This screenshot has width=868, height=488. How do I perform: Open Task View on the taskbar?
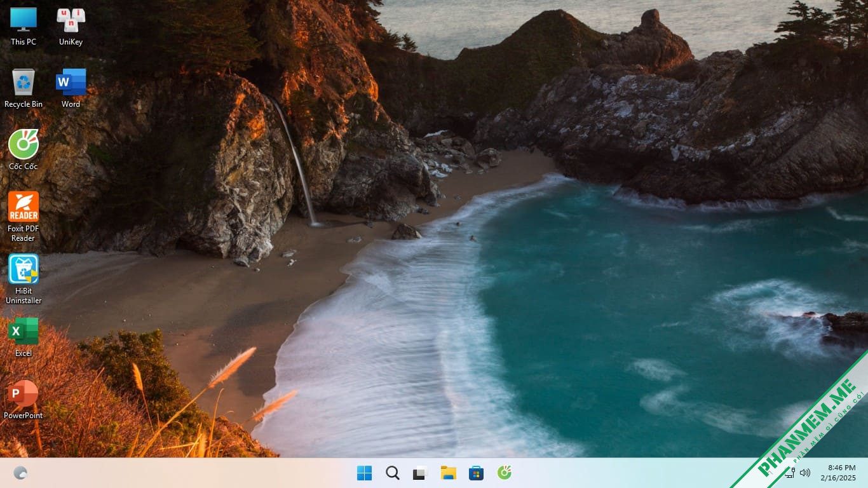420,473
